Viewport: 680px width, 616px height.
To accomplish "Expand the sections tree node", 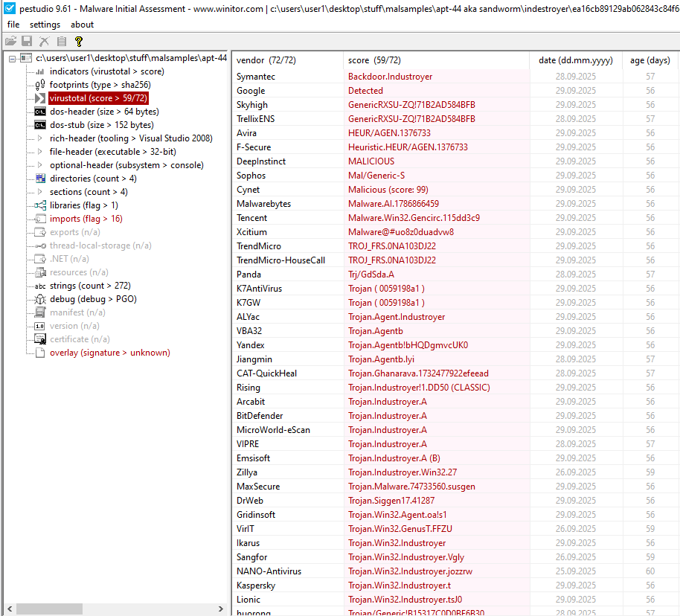I will point(40,192).
